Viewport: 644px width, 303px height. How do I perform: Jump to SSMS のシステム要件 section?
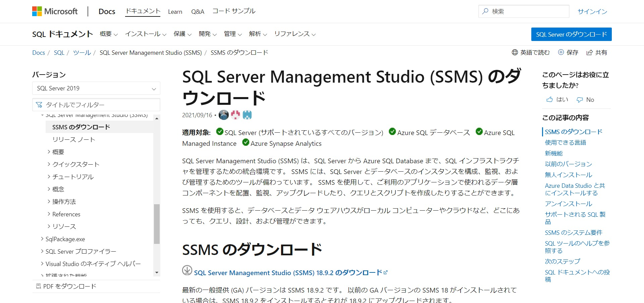tap(574, 232)
